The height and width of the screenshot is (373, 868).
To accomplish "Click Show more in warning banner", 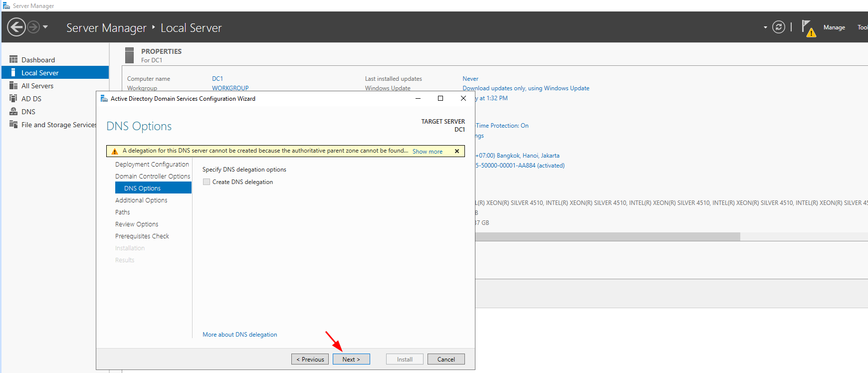I will (x=427, y=152).
